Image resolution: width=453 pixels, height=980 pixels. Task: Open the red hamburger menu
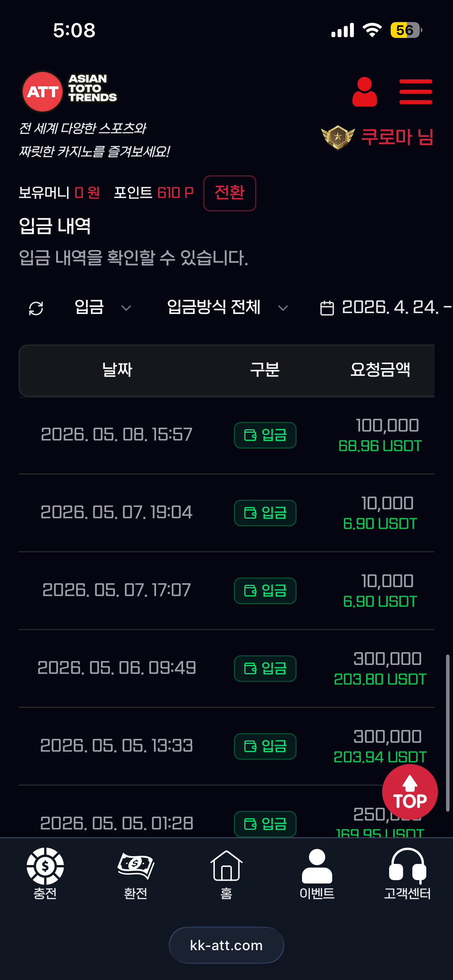pyautogui.click(x=415, y=92)
